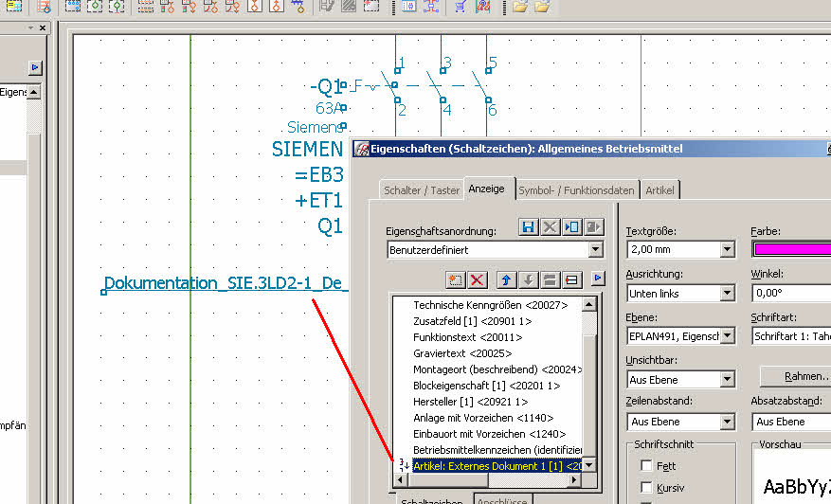Click the blue structure-diagram toolbar icon

tap(431, 7)
